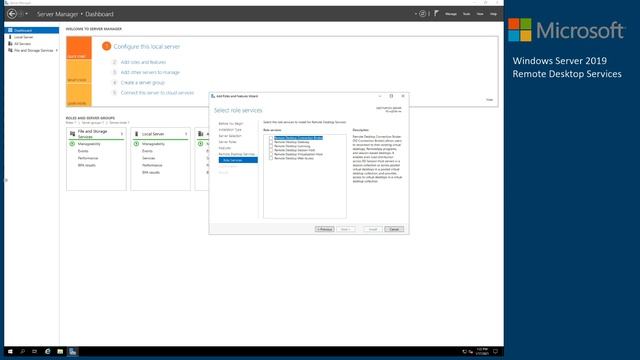640x360 pixels.
Task: Check Remote Desktop Session Host role service
Action: pos(271,150)
